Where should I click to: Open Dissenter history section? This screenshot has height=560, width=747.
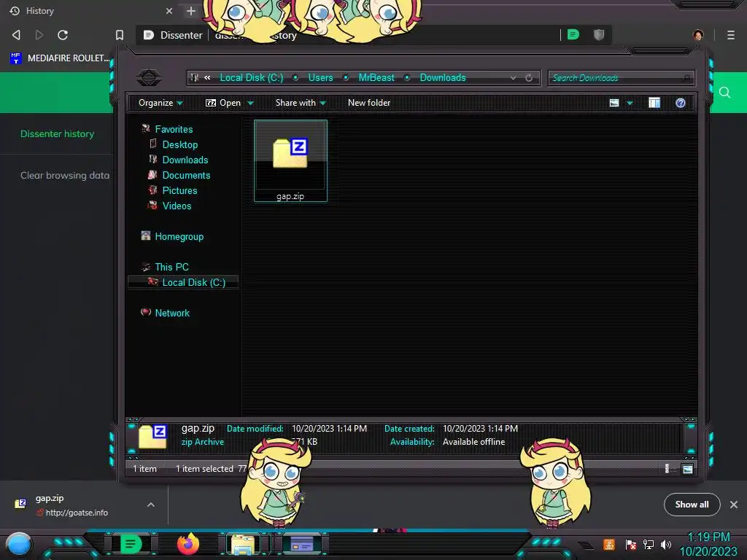[57, 134]
